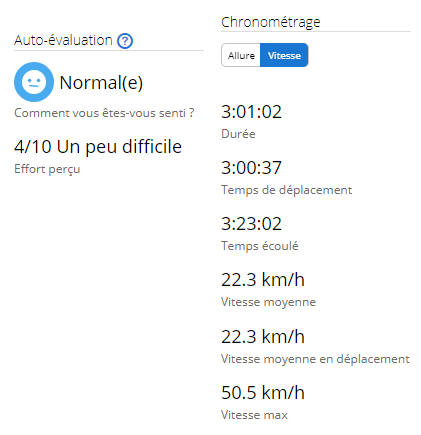Click the Auto-évaluation help question mark icon
Screen dimensions: 421x435
(125, 41)
